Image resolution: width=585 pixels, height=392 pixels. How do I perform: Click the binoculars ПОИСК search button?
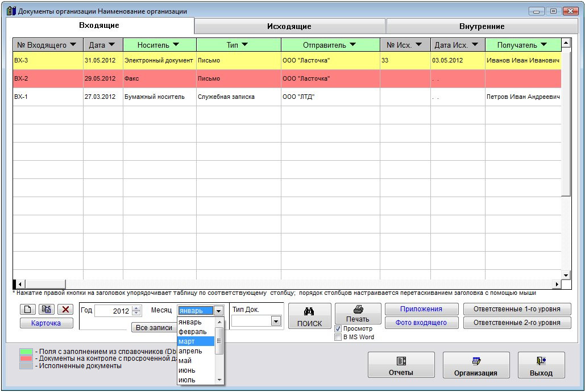click(x=309, y=316)
